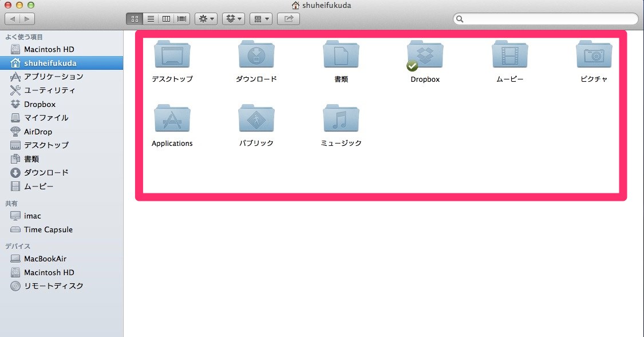Select リモートディスク in the sidebar
This screenshot has width=644, height=337.
click(62, 286)
